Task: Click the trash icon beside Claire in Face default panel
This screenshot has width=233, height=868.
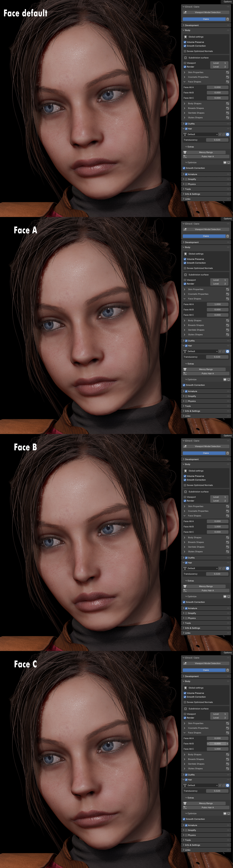Action: 228,19
